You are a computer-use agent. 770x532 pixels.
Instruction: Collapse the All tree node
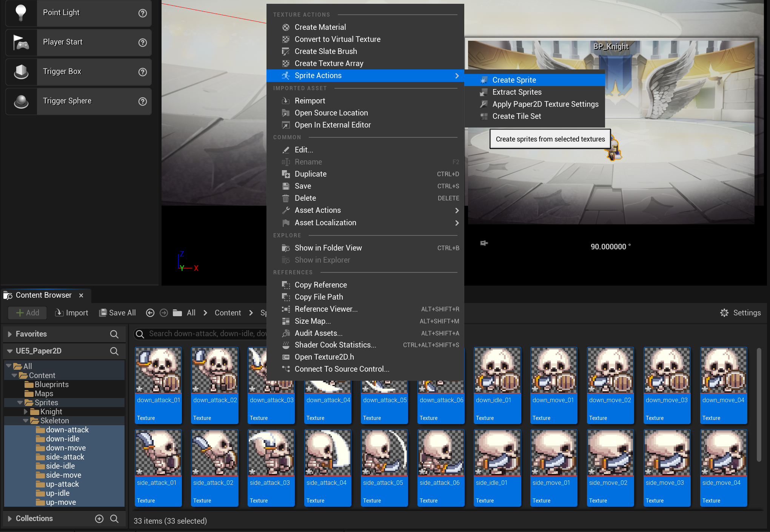coord(9,366)
